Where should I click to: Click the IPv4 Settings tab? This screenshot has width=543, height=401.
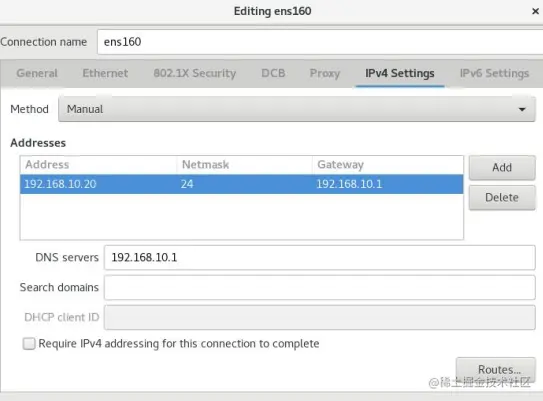tap(400, 73)
